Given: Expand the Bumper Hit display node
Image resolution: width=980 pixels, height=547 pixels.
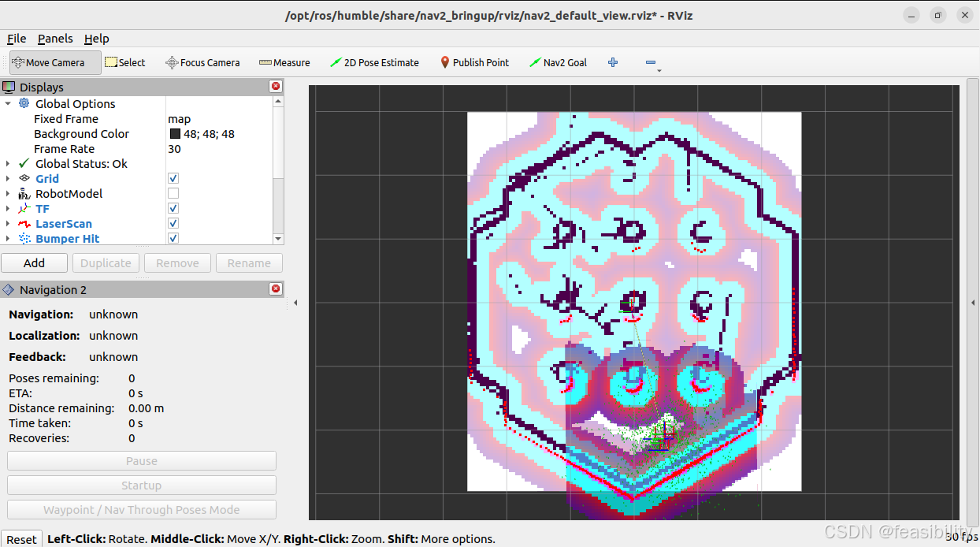Looking at the screenshot, I should click(x=8, y=238).
